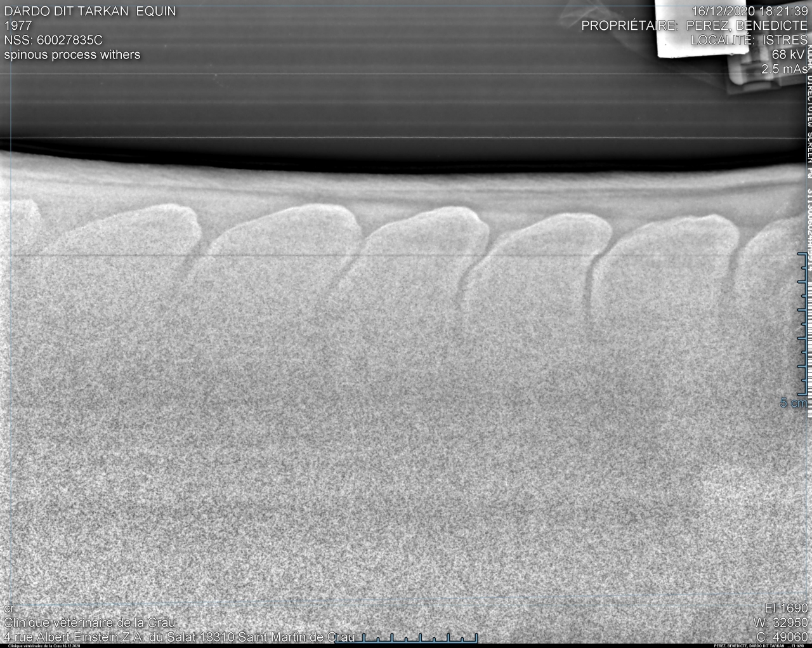812x648 pixels.
Task: Click the Clinique vétérinaire de la Crau label
Action: click(89, 622)
